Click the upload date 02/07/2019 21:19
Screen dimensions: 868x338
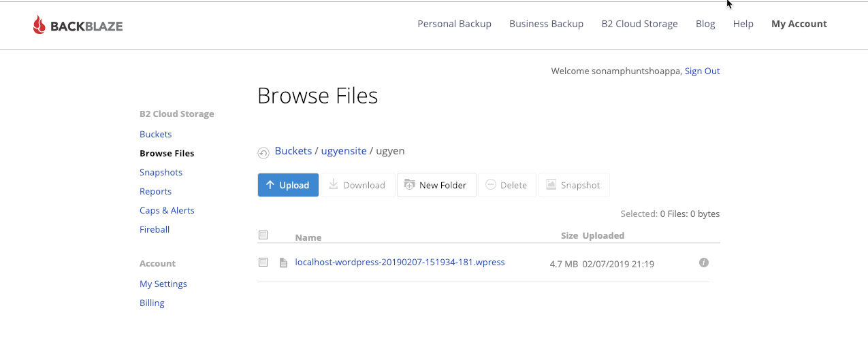coord(618,264)
